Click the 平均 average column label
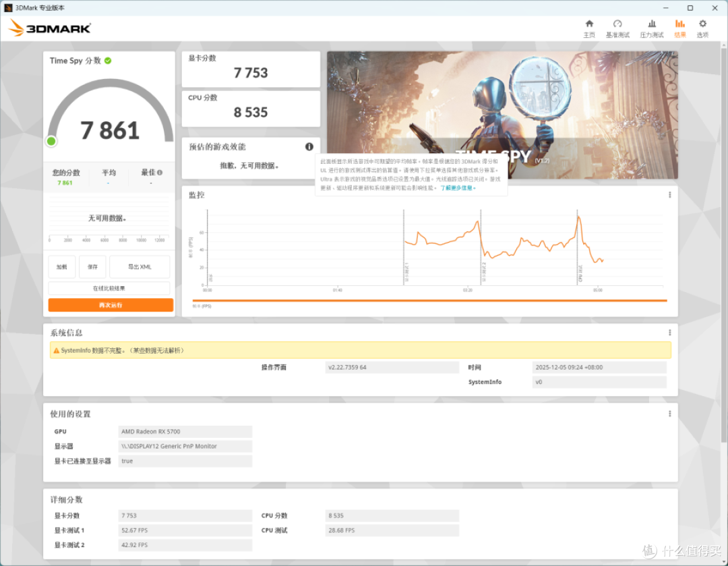The width and height of the screenshot is (728, 566). click(109, 173)
